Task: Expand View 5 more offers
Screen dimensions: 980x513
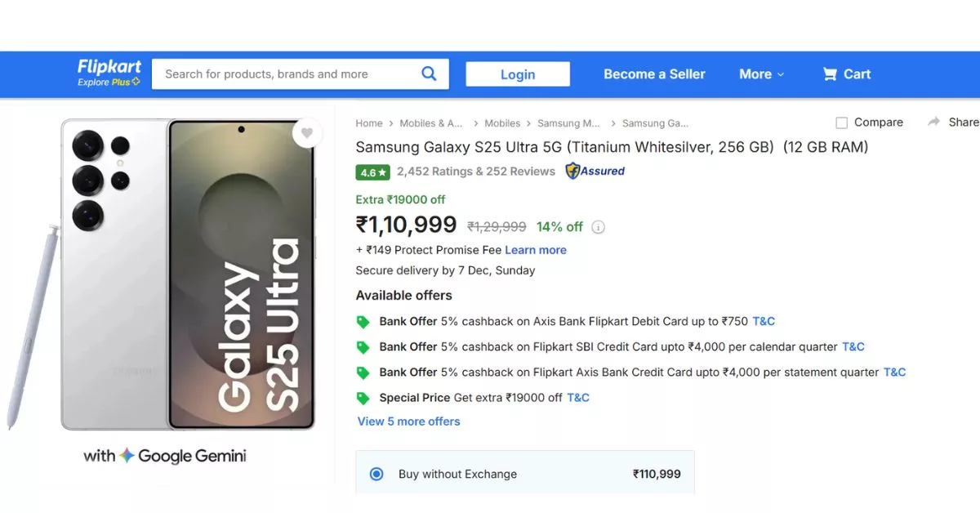Action: click(x=408, y=421)
